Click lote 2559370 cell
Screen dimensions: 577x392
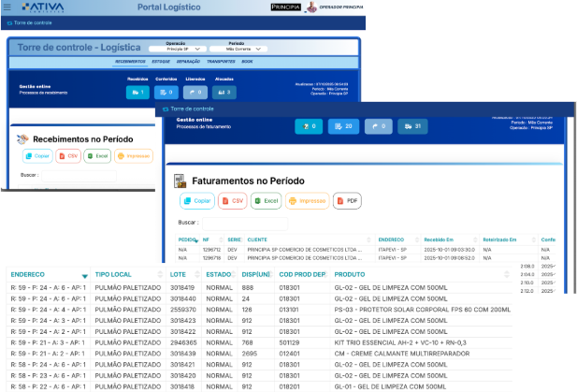[182, 310]
